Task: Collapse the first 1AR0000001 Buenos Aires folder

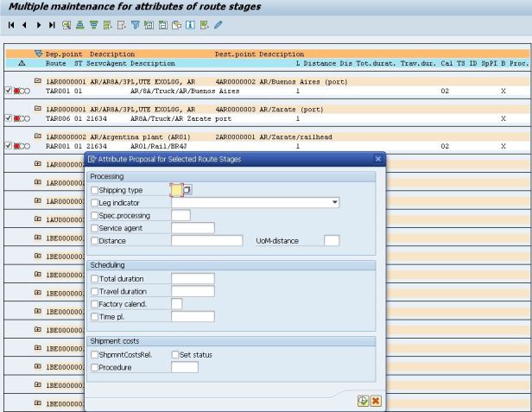Action: pyautogui.click(x=37, y=81)
